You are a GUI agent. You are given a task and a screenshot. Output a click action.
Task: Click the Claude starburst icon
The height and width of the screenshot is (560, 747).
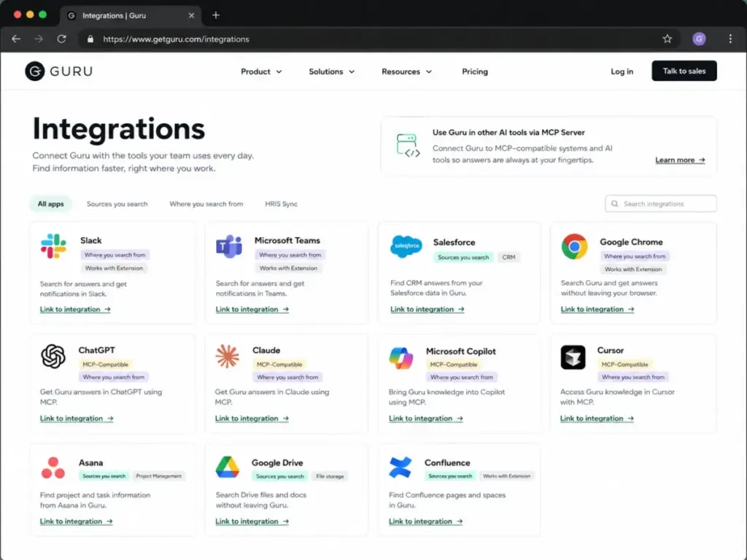[228, 356]
